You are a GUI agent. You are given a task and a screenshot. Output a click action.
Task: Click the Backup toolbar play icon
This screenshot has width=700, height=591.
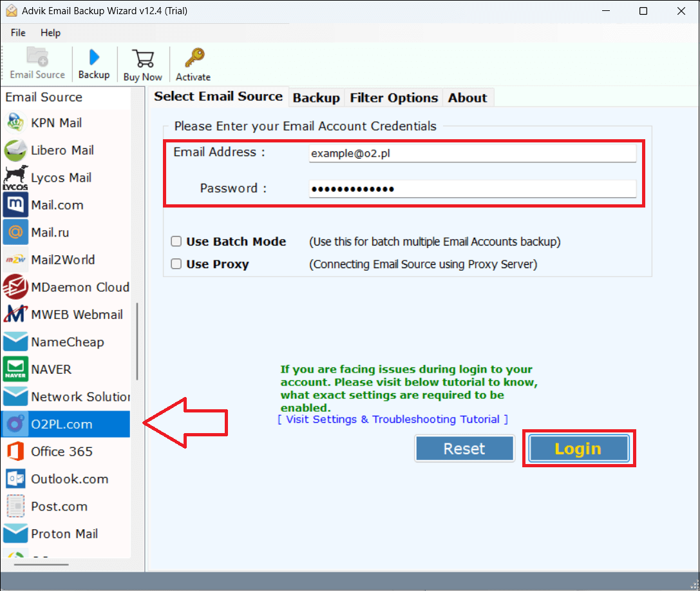pyautogui.click(x=94, y=57)
